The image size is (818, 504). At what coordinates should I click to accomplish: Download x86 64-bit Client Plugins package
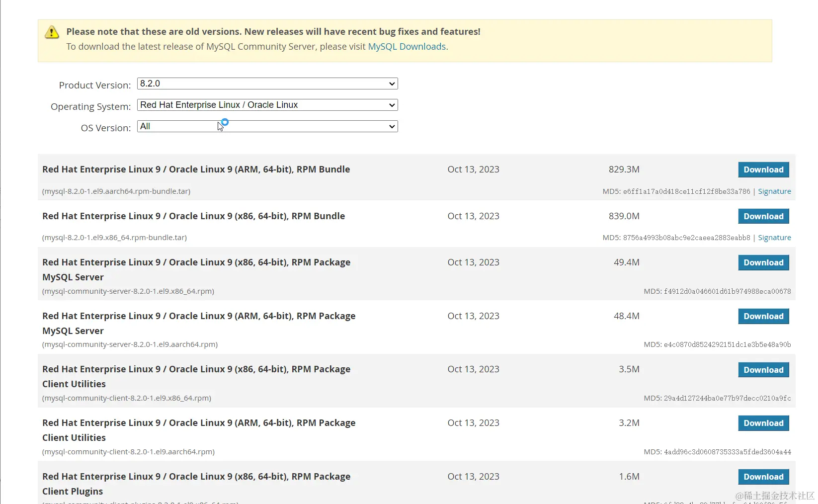763,477
